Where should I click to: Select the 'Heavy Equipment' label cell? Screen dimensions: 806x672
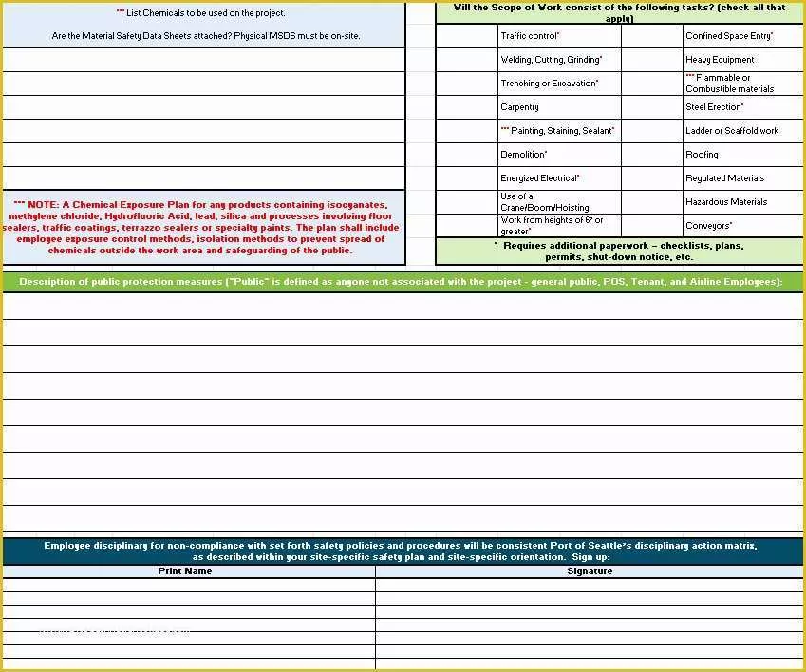[x=742, y=60]
